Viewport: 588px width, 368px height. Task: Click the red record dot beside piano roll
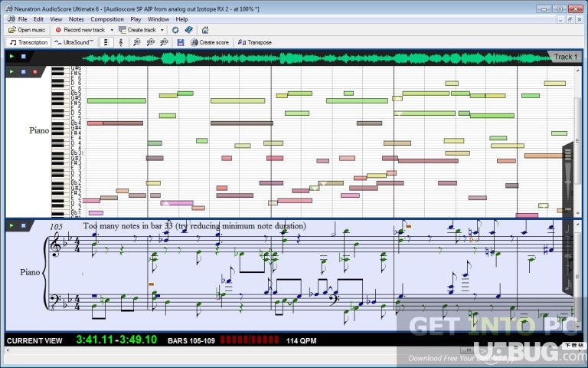pos(35,71)
